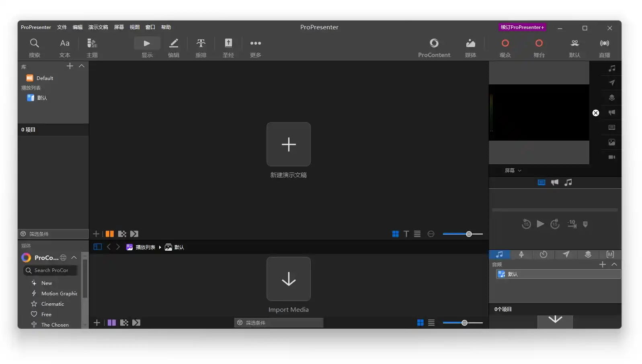The height and width of the screenshot is (364, 642).
Task: Open the 搜索 search tool in toolbar
Action: click(35, 47)
